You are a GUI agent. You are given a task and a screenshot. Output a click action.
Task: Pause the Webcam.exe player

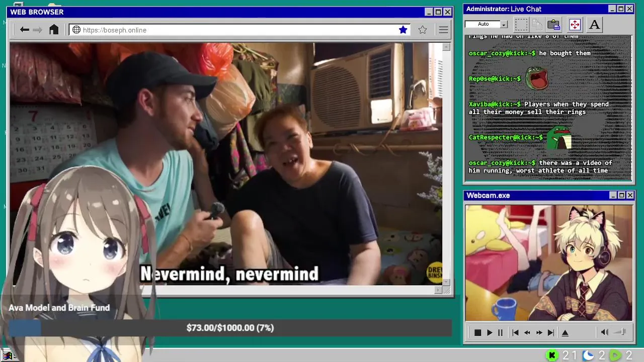[500, 332]
